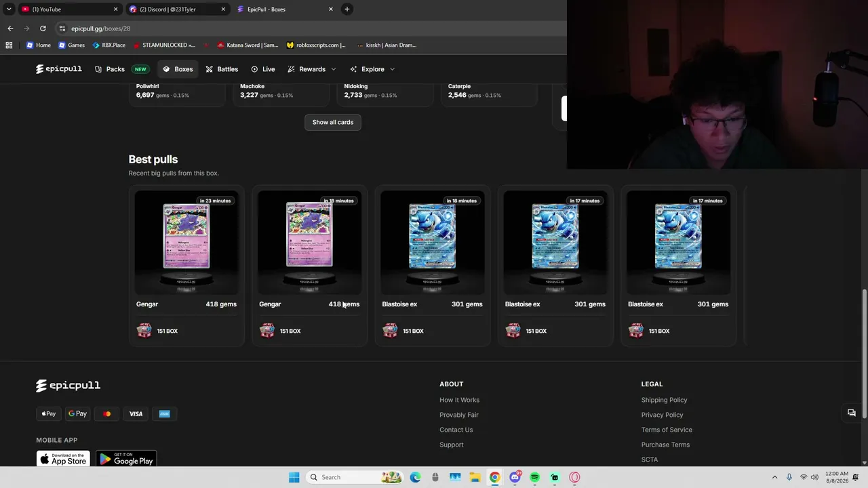Open the browser apps grid shortcut
Viewport: 868px width, 488px height.
(x=9, y=45)
